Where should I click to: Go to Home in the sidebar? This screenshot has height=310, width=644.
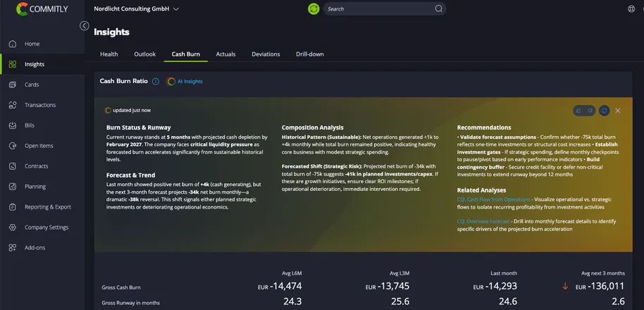coord(32,44)
